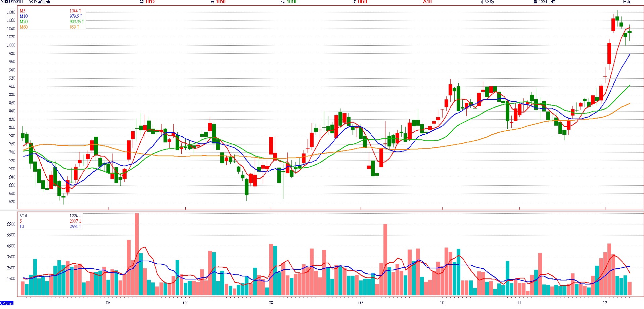644x309 pixels.
Task: Click the 08 month marker on the time axis
Action: click(x=271, y=303)
